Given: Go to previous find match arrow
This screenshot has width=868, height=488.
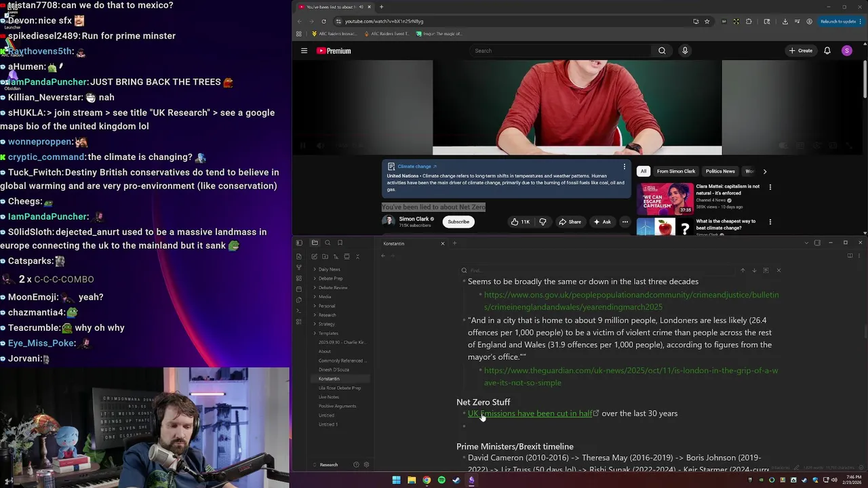Looking at the screenshot, I should [743, 270].
